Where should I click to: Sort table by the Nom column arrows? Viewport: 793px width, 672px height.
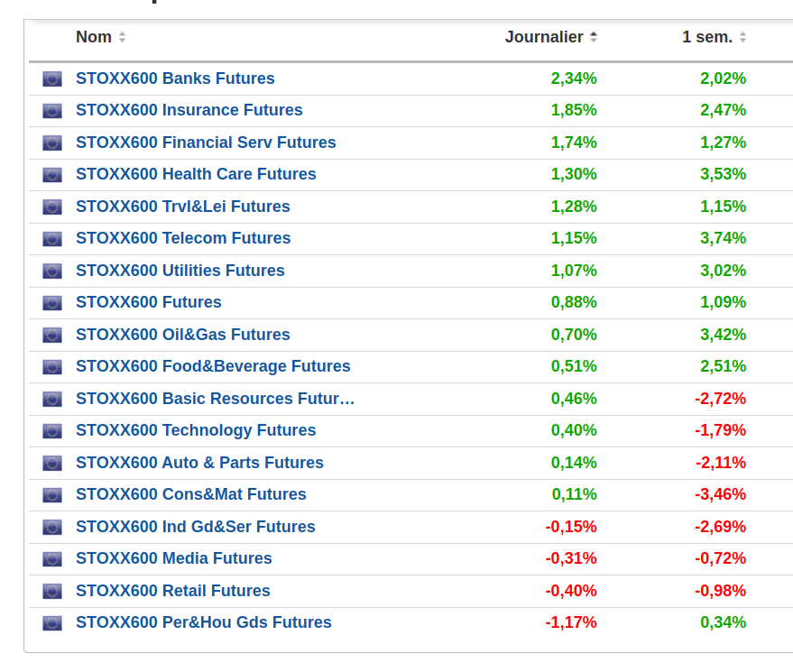pos(123,38)
